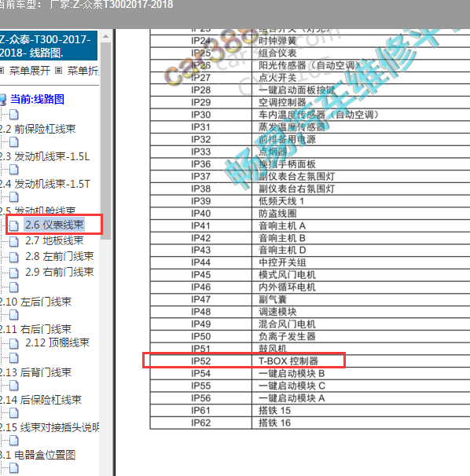
Task: Click the page icon under 2.15 线束对接插头说明
Action: click(13, 440)
